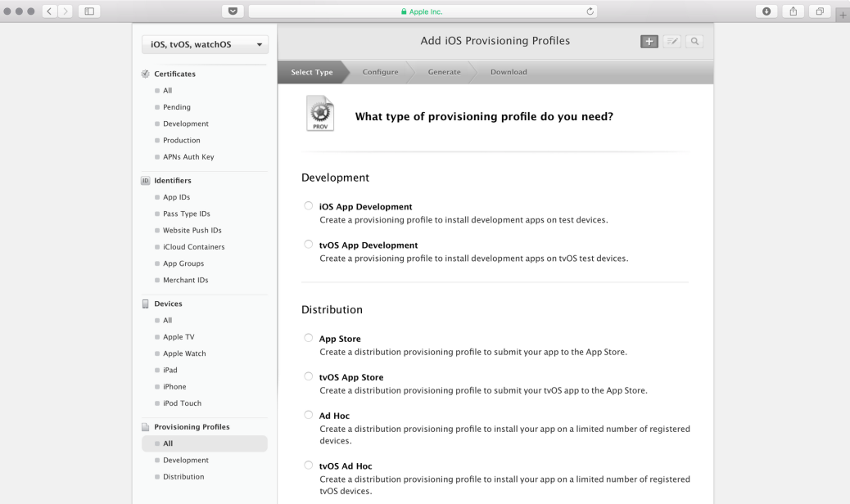Open Distribution provisioning profiles in sidebar
This screenshot has height=504, width=850.
point(183,477)
